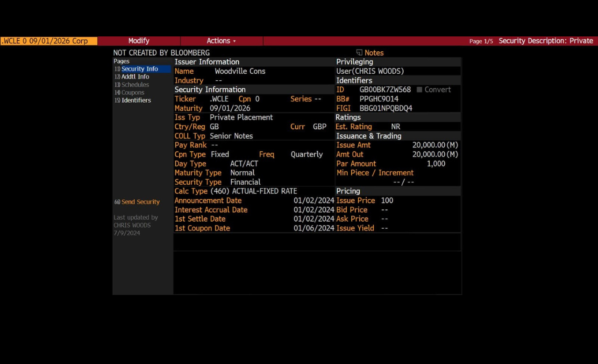Click the Modify button
This screenshot has width=598, height=364.
click(x=139, y=41)
